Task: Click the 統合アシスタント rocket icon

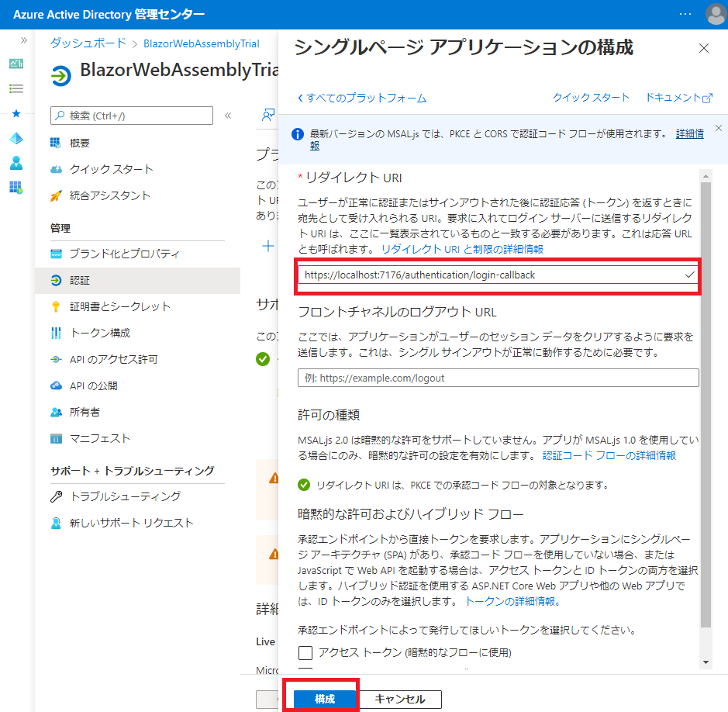Action: click(56, 196)
